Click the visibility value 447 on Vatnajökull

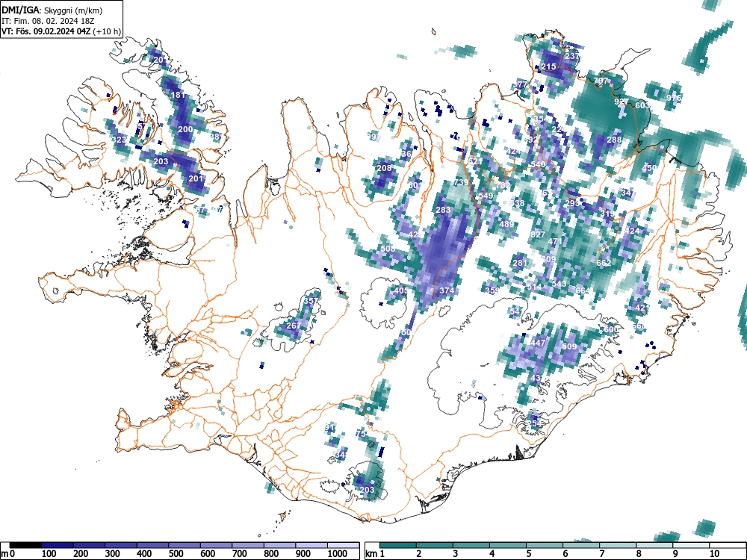point(538,343)
